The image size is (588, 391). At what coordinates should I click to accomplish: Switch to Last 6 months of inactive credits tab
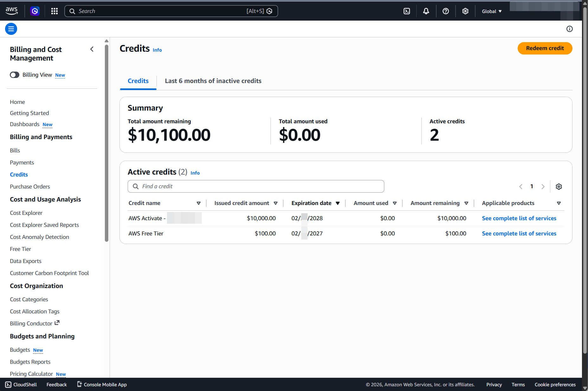(213, 81)
